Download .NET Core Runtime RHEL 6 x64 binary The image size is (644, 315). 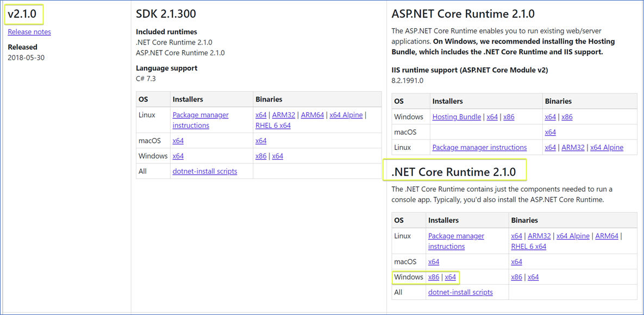(529, 247)
